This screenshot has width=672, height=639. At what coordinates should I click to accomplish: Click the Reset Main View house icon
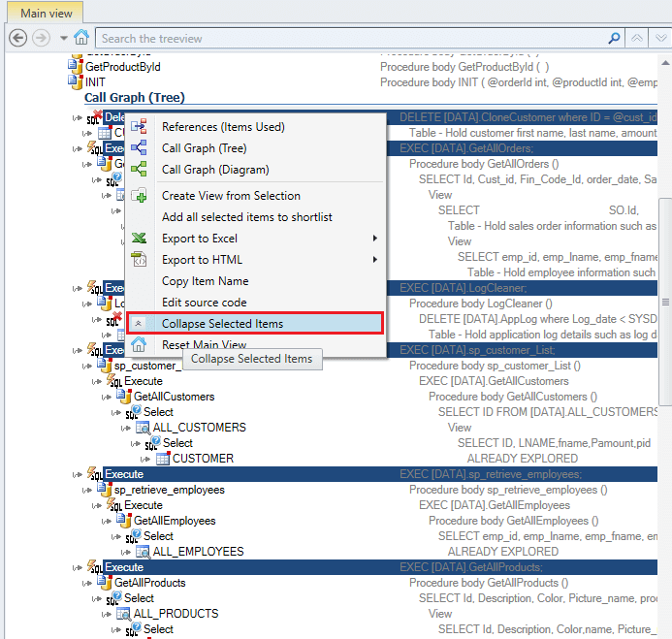click(139, 344)
